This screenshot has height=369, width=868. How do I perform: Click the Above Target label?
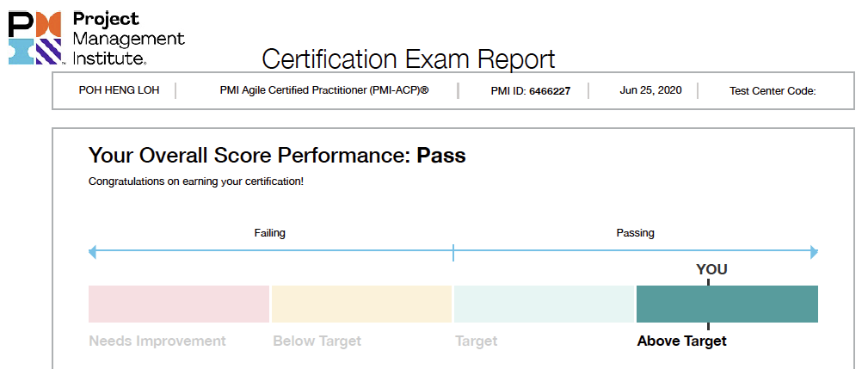(681, 341)
